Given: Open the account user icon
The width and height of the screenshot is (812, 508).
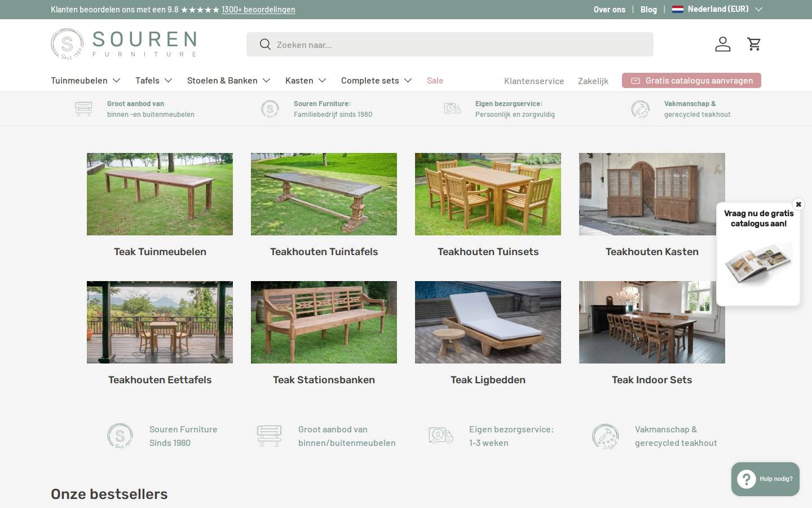Looking at the screenshot, I should click(x=722, y=44).
